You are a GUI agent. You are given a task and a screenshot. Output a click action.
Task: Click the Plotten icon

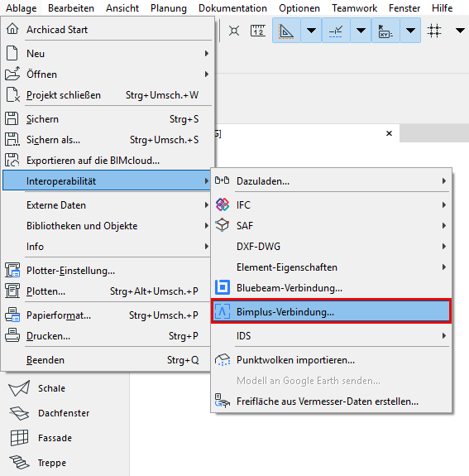[12, 291]
